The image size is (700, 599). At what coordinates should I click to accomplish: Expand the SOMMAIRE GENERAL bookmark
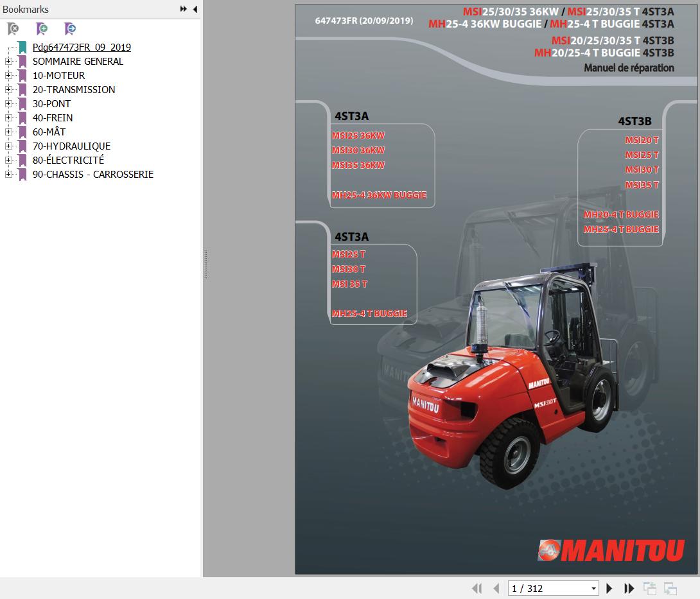8,61
